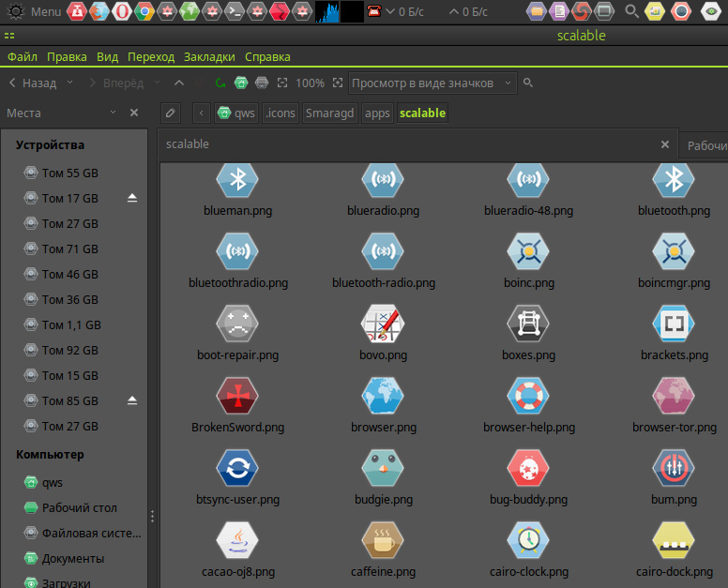Close the scalable tab
The width and height of the screenshot is (728, 588).
[x=665, y=144]
